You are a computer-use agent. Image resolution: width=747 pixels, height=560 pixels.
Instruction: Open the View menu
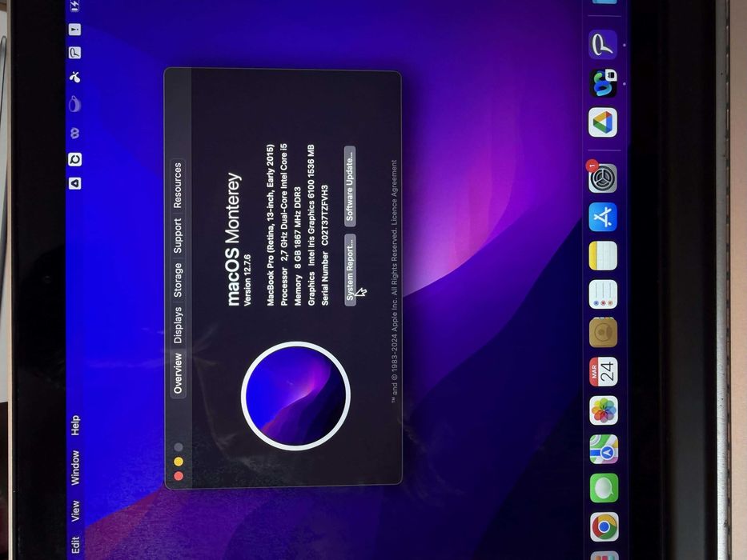[x=75, y=511]
